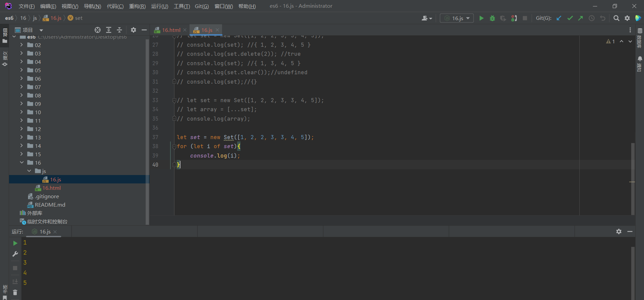Collapse the js subfolder
The height and width of the screenshot is (300, 644).
point(29,171)
